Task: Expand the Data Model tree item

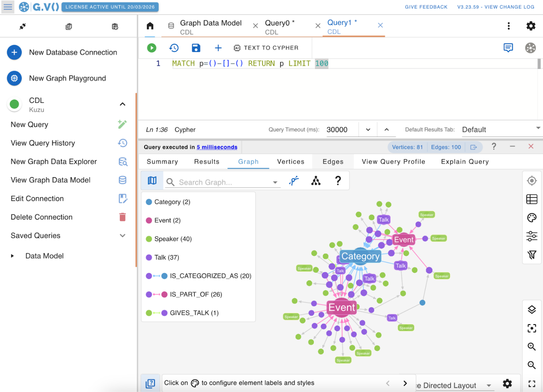Action: 13,256
